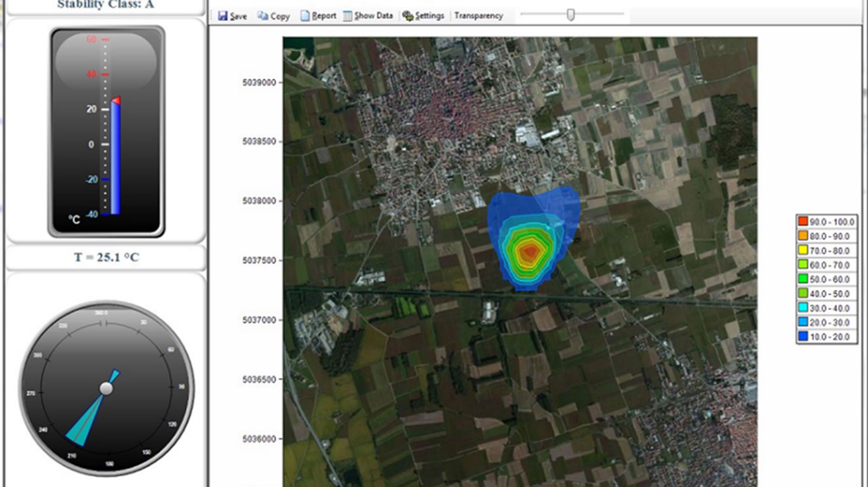Screen dimensions: 868x487
Task: Click the Transparency slider thumb
Action: tap(571, 15)
